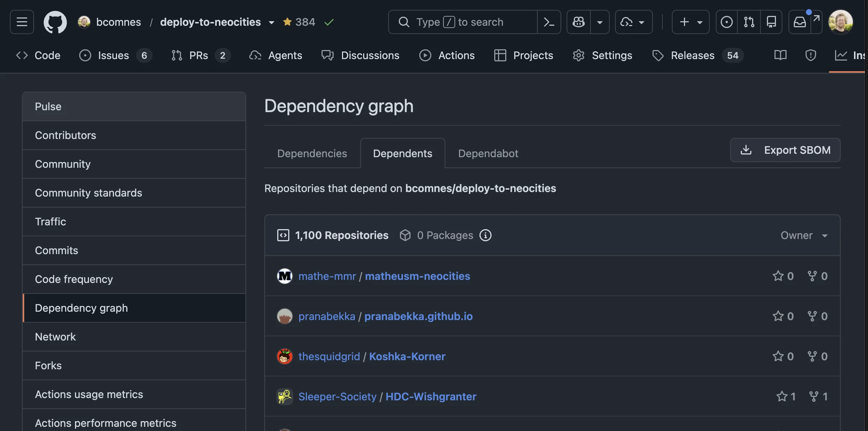Open thesquidgrid user link

tap(329, 356)
